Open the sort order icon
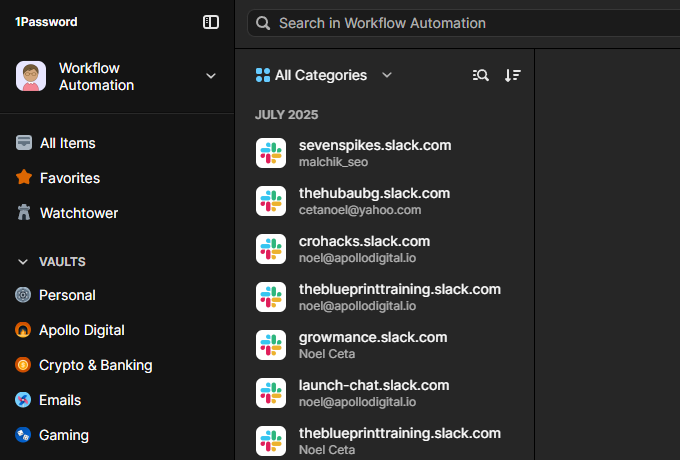The width and height of the screenshot is (680, 460). coord(513,75)
